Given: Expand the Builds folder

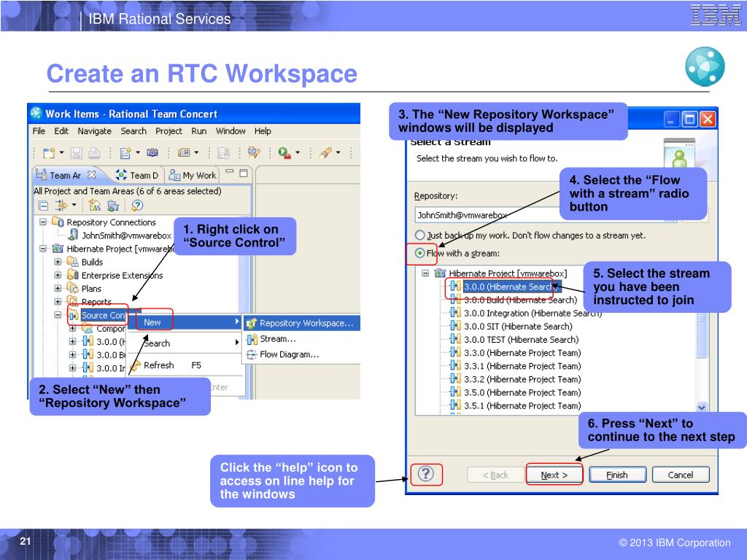Looking at the screenshot, I should [58, 262].
